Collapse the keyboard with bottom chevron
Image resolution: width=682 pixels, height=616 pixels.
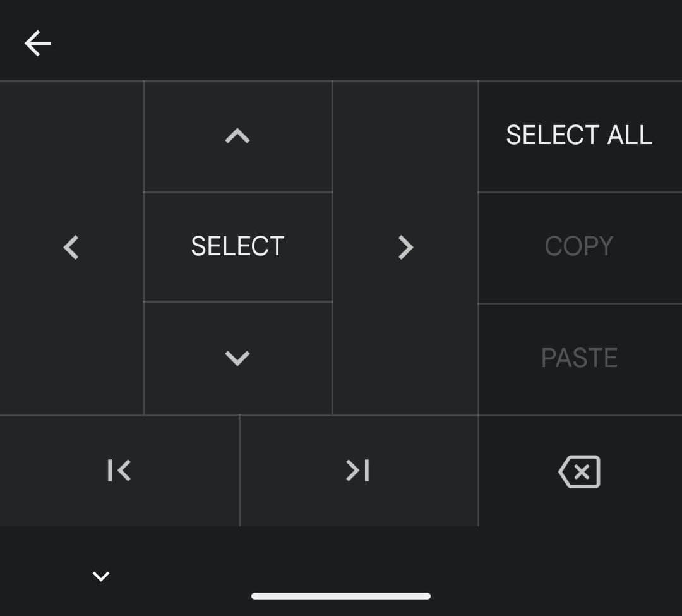tap(101, 576)
